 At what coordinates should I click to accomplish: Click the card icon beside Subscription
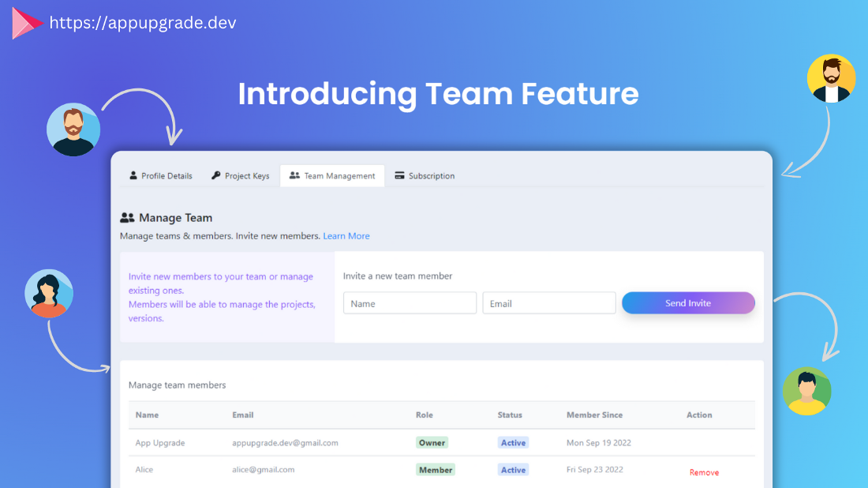pos(400,175)
